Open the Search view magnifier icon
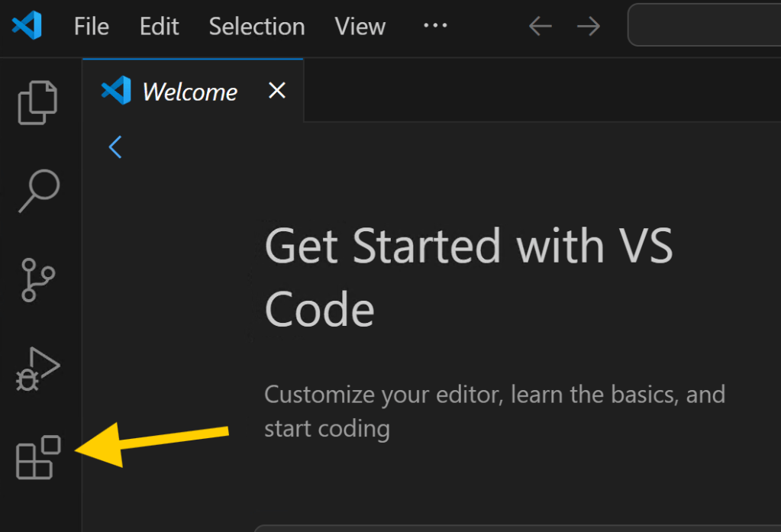781x532 pixels. coord(38,191)
